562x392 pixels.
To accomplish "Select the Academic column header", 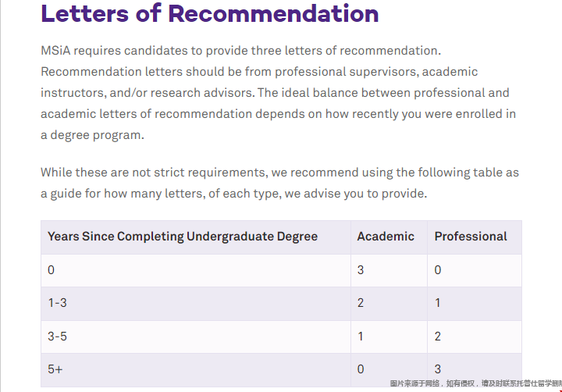I will (386, 237).
